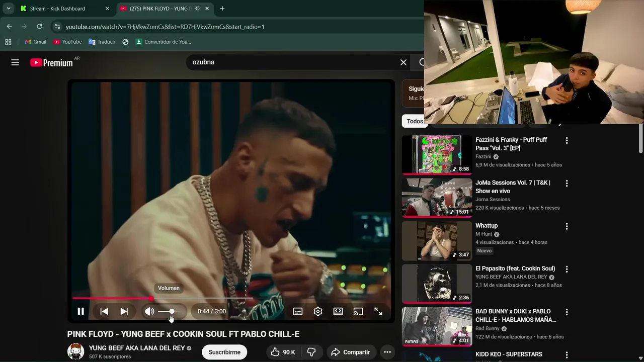Viewport: 644px width, 362px height.
Task: Play the Whattup video thumbnail
Action: [437, 240]
